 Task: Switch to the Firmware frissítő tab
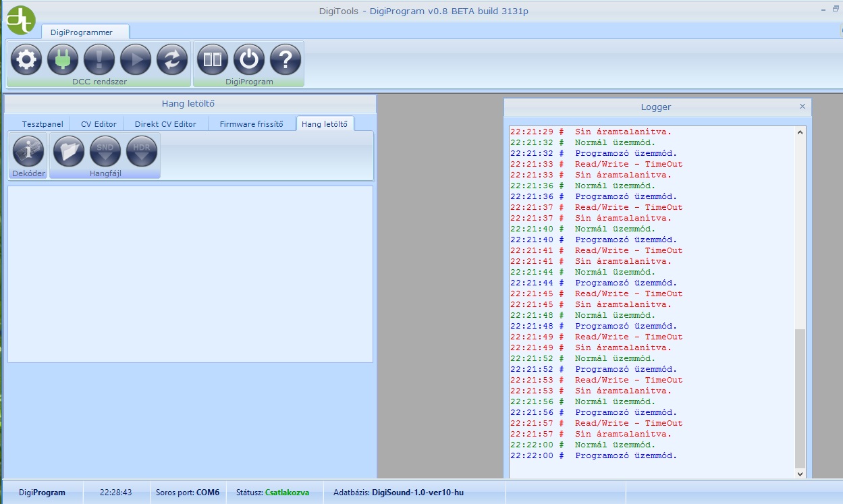(x=252, y=124)
